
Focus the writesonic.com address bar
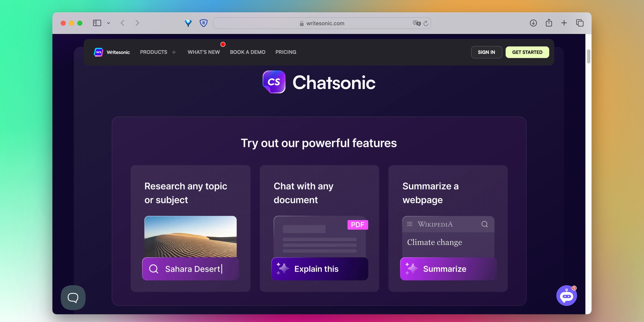tap(322, 23)
